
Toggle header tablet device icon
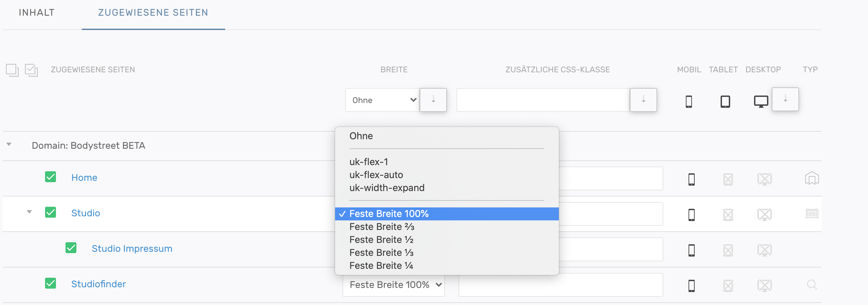(x=725, y=101)
